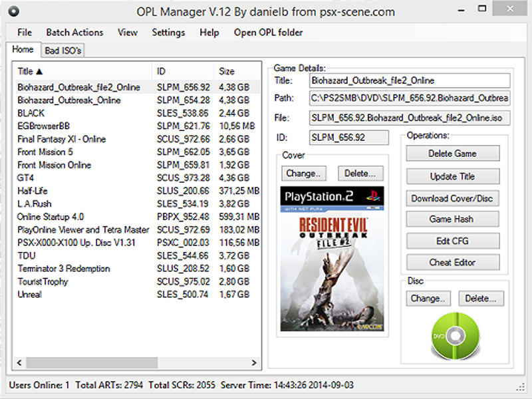Open the Cheat Editor
The height and width of the screenshot is (399, 532).
pos(452,262)
